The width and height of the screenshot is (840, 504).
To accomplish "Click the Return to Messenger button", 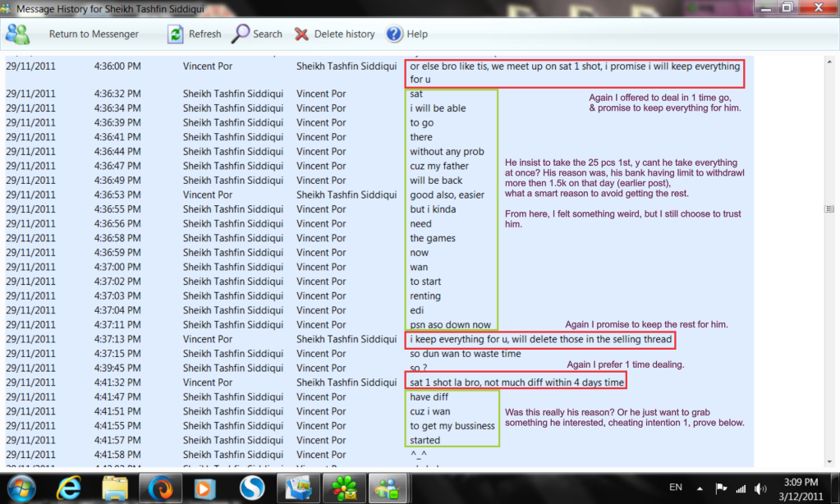I will tap(93, 34).
